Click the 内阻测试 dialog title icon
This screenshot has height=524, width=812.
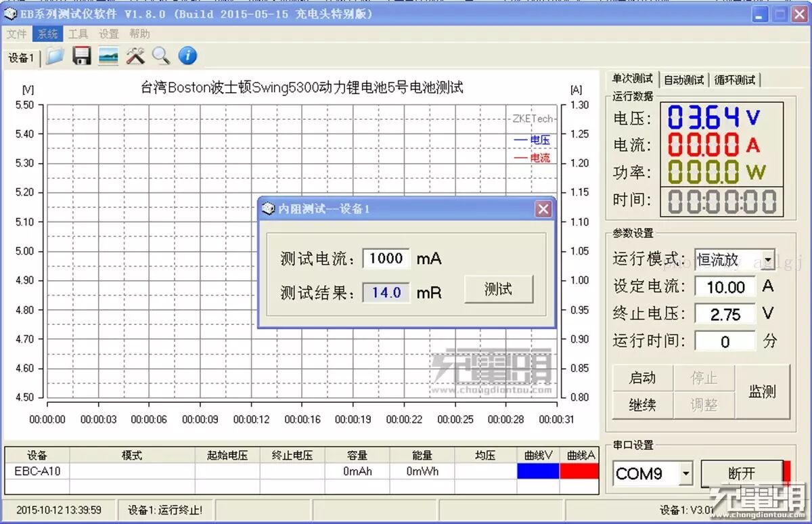point(269,209)
